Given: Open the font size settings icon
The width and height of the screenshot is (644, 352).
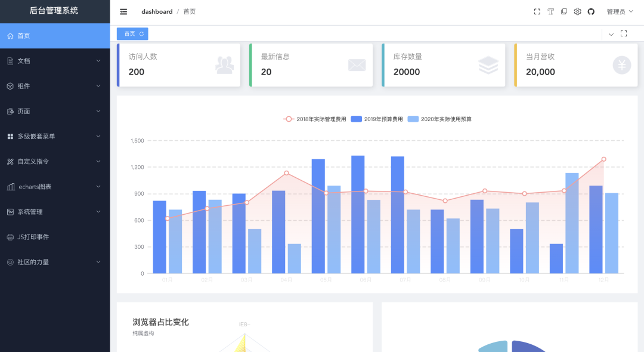Looking at the screenshot, I should pos(550,11).
